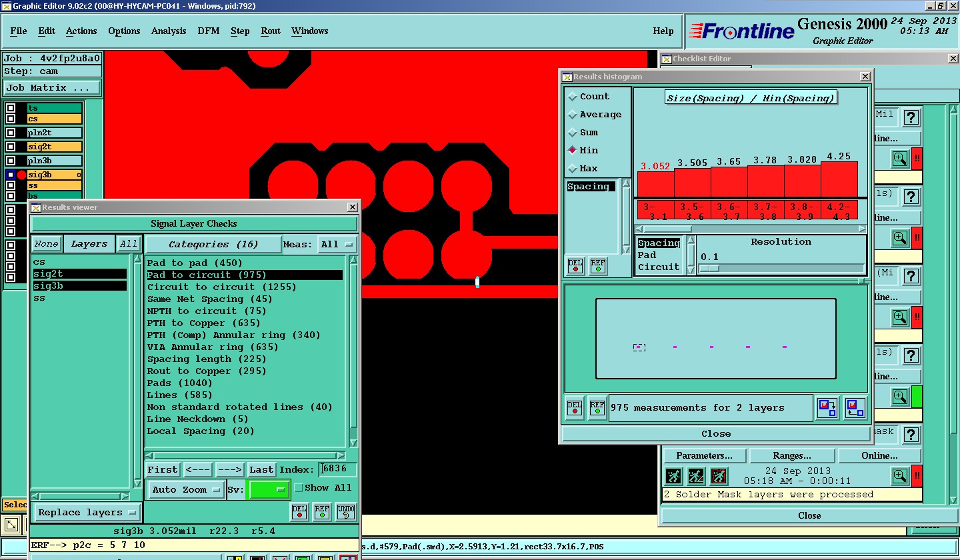Viewport: 960px width, 560px height.
Task: Click All button above layers list
Action: point(129,244)
